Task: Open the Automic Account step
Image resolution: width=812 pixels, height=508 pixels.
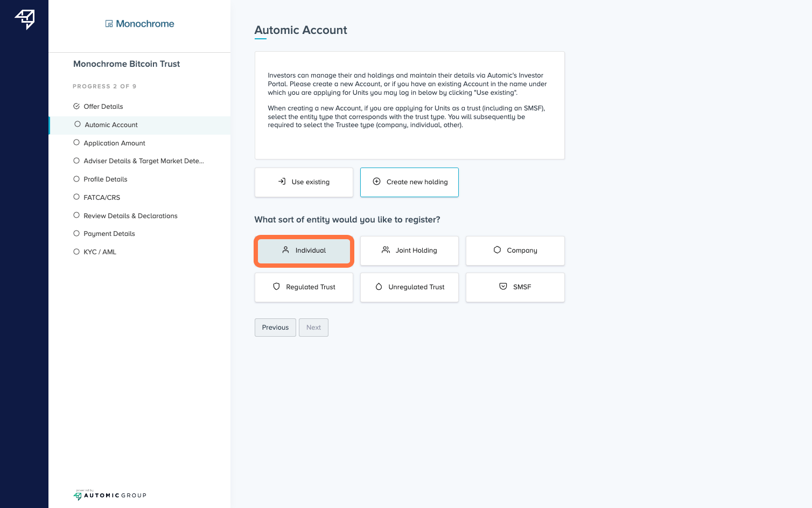Action: [139, 125]
